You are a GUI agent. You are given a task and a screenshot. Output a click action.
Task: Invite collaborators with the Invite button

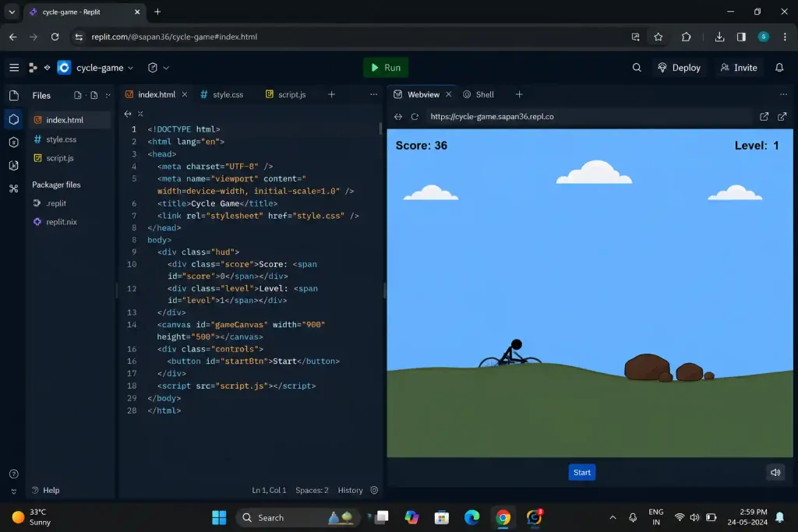click(x=739, y=68)
